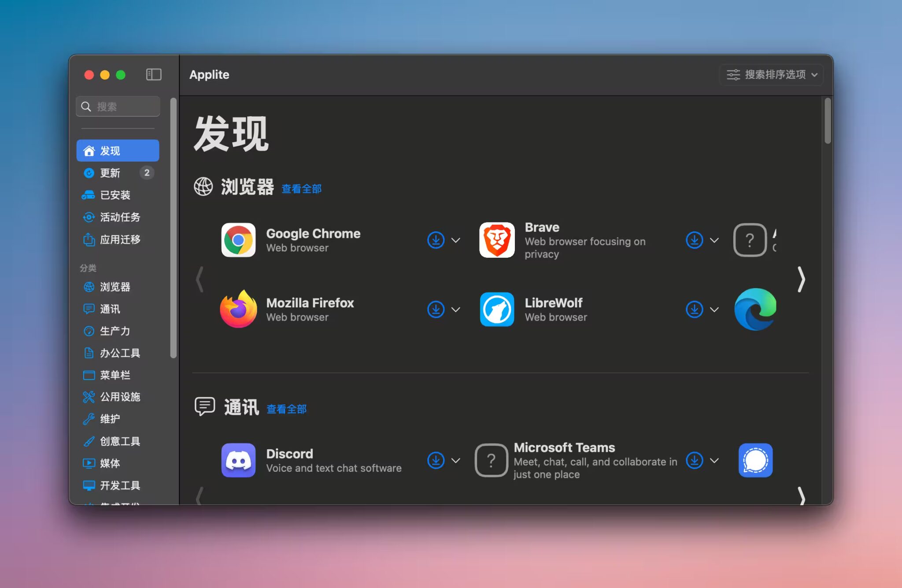Open the 浏览器 category in the sidebar
Image resolution: width=902 pixels, height=588 pixels.
[x=115, y=287]
